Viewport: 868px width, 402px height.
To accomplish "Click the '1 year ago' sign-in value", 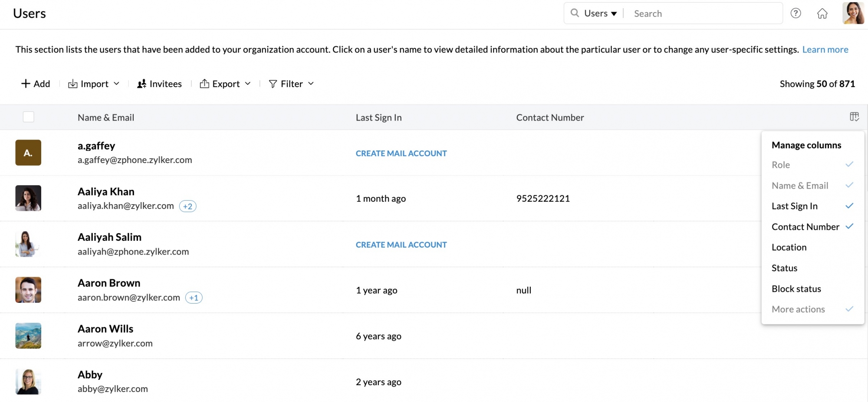I will click(x=377, y=290).
